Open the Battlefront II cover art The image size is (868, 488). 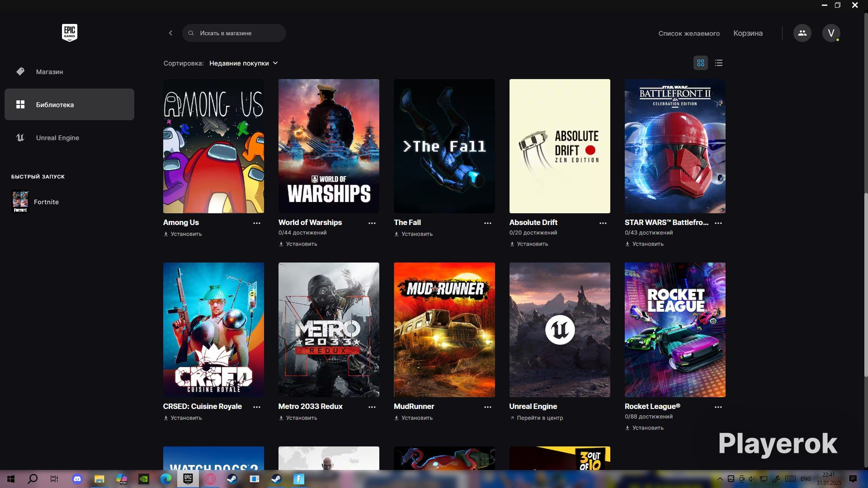click(675, 146)
